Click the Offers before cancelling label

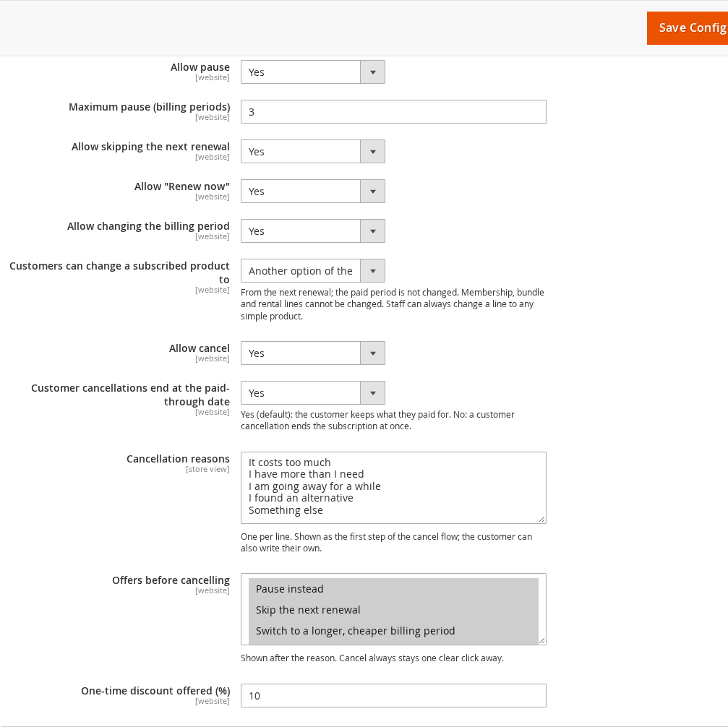[171, 580]
